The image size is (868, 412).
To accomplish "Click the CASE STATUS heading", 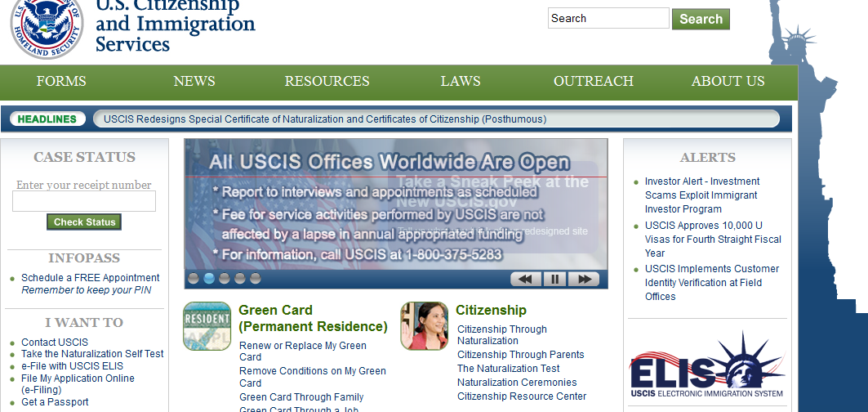I will (84, 157).
